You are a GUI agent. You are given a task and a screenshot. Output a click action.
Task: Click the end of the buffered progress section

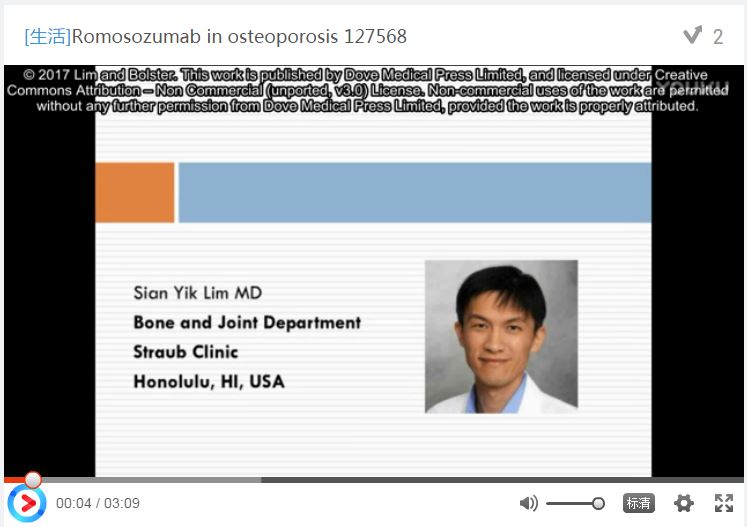point(260,480)
